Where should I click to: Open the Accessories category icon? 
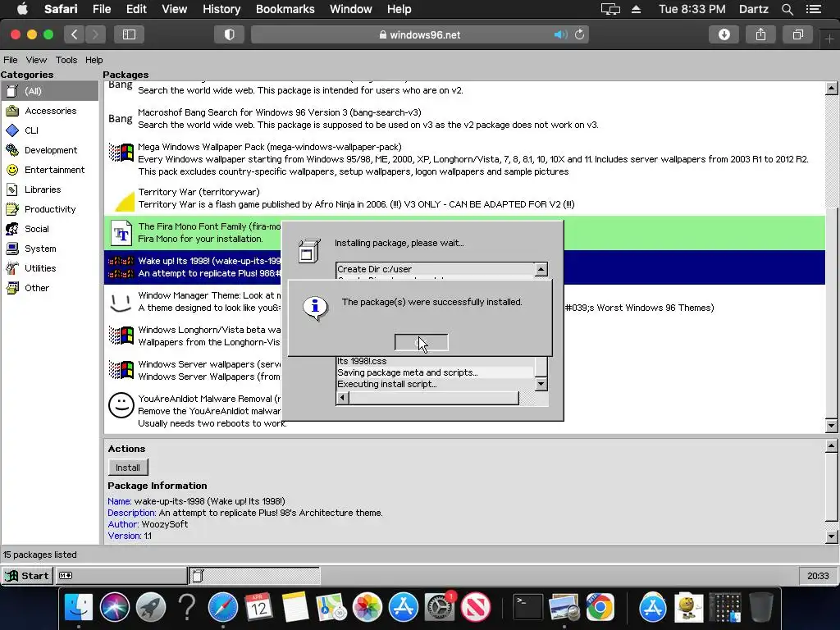pyautogui.click(x=12, y=111)
